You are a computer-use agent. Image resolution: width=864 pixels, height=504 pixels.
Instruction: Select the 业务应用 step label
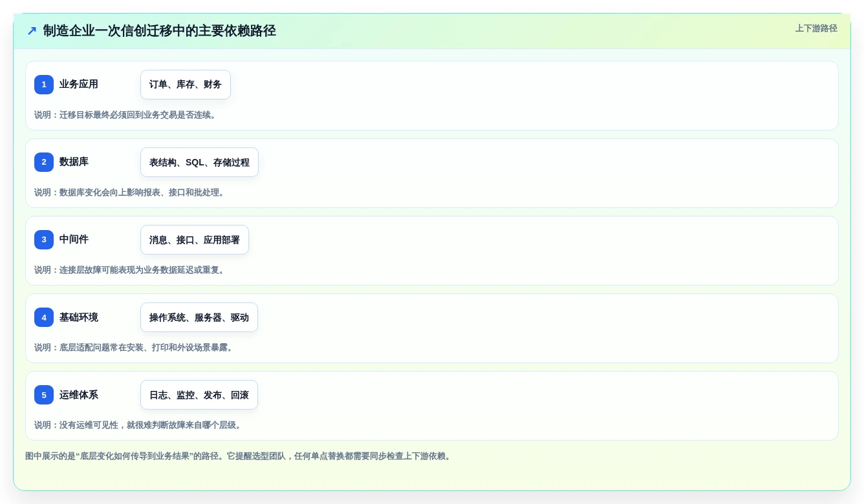click(79, 84)
